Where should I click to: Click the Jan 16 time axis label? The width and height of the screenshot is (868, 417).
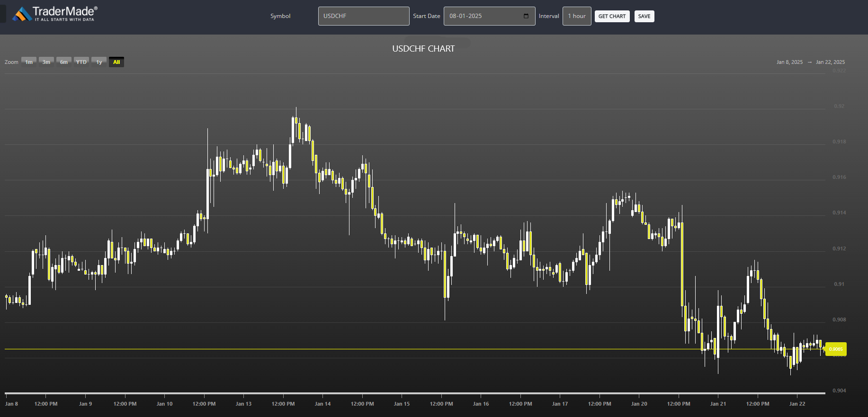(481, 404)
